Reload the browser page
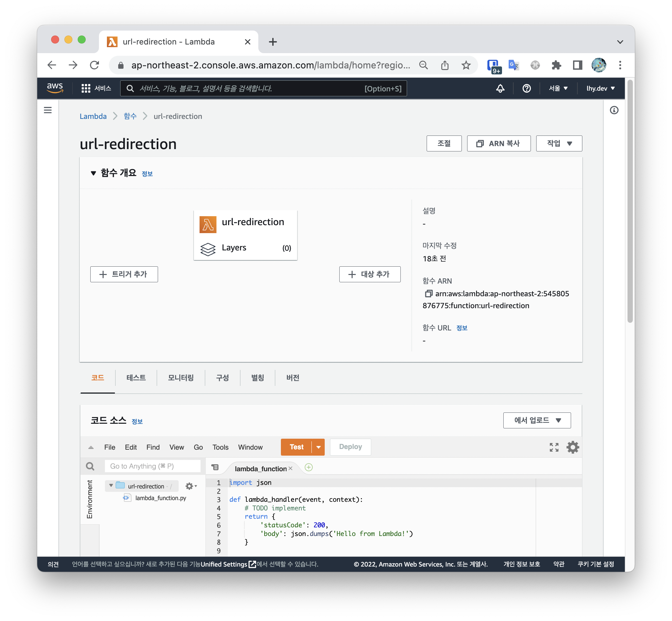The image size is (672, 621). [95, 65]
